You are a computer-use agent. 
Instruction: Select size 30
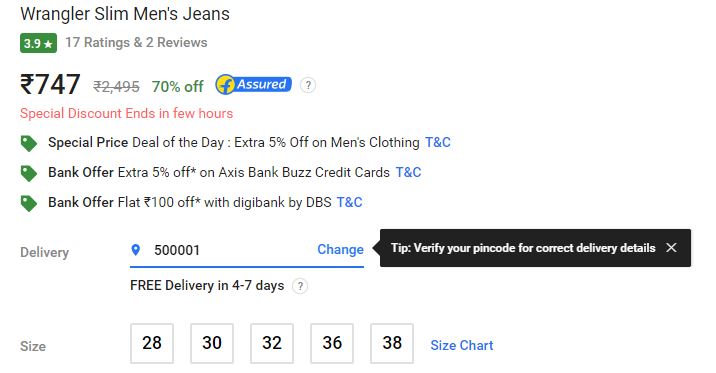pyautogui.click(x=212, y=343)
